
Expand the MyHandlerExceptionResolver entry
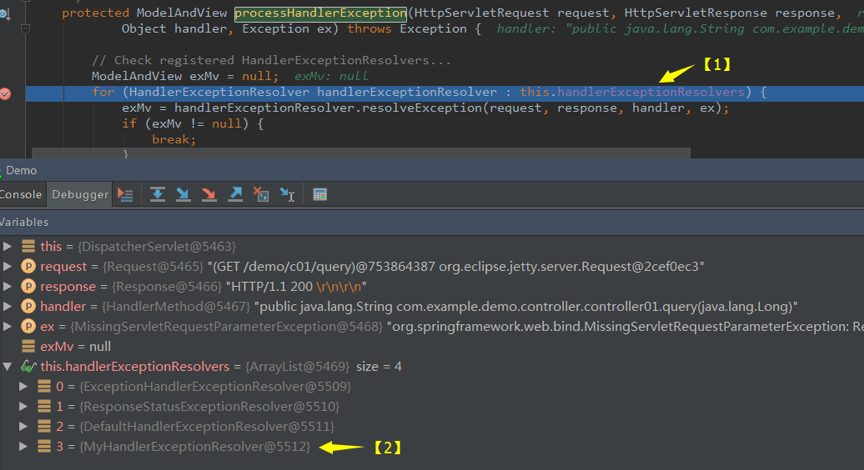pos(23,446)
